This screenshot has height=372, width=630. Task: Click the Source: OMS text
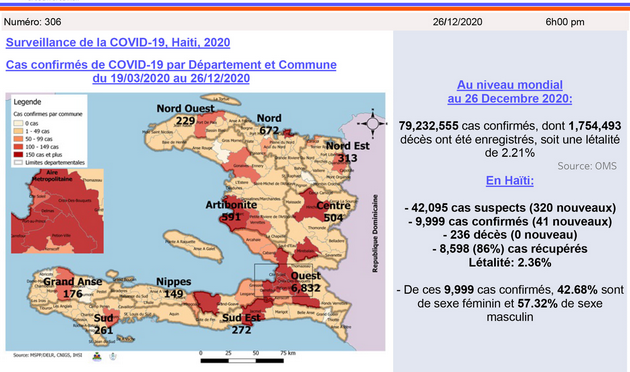(587, 166)
